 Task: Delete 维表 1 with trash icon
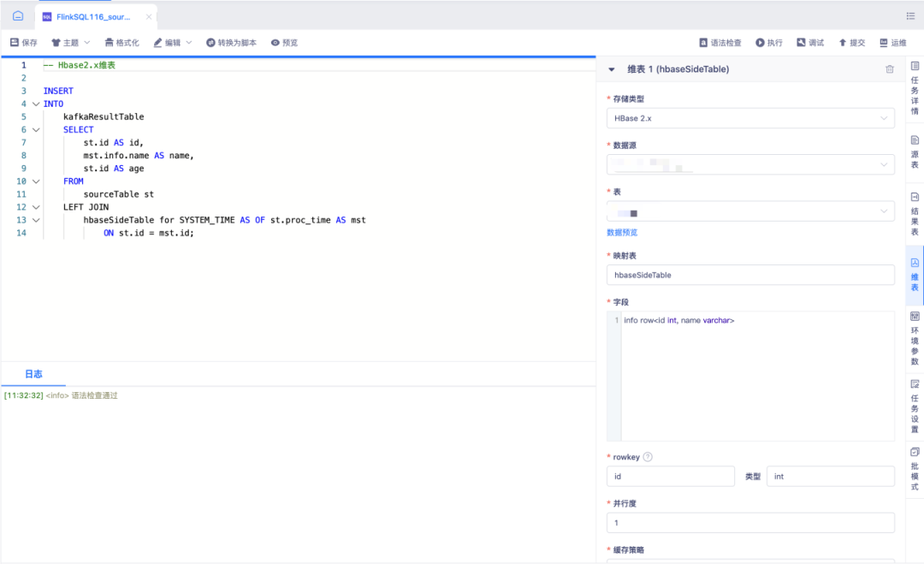tap(890, 69)
